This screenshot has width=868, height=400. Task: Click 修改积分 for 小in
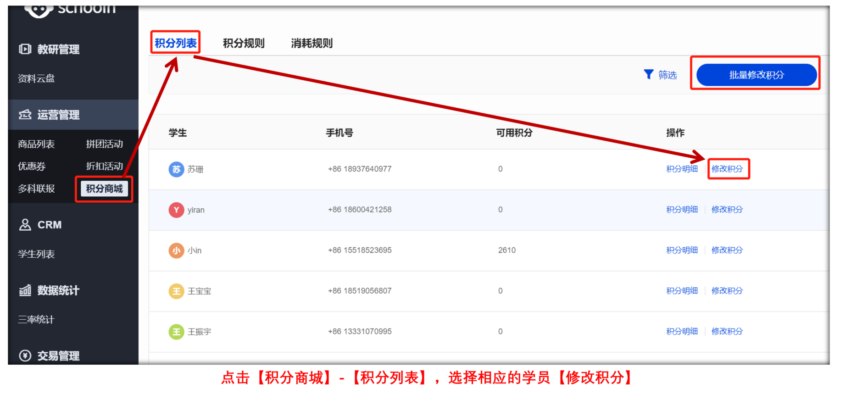point(727,250)
